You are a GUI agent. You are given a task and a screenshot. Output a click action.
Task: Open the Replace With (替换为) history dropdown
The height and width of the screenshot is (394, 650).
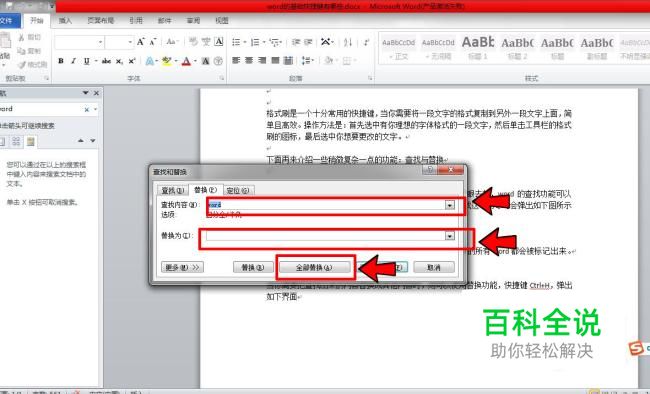coord(450,236)
